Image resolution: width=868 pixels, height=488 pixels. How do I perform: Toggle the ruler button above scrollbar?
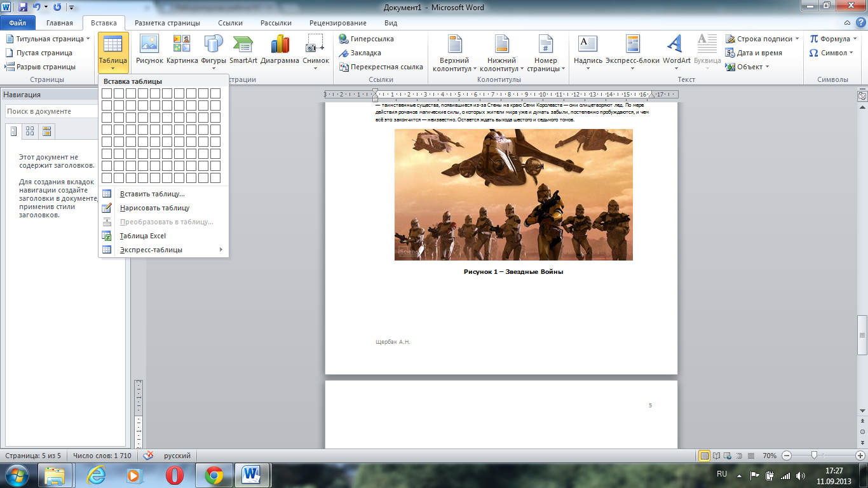click(862, 97)
